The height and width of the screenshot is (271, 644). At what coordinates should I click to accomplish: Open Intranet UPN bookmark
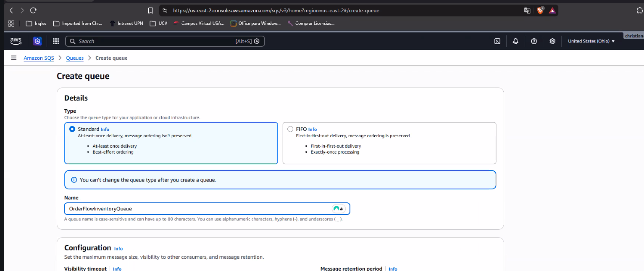126,24
